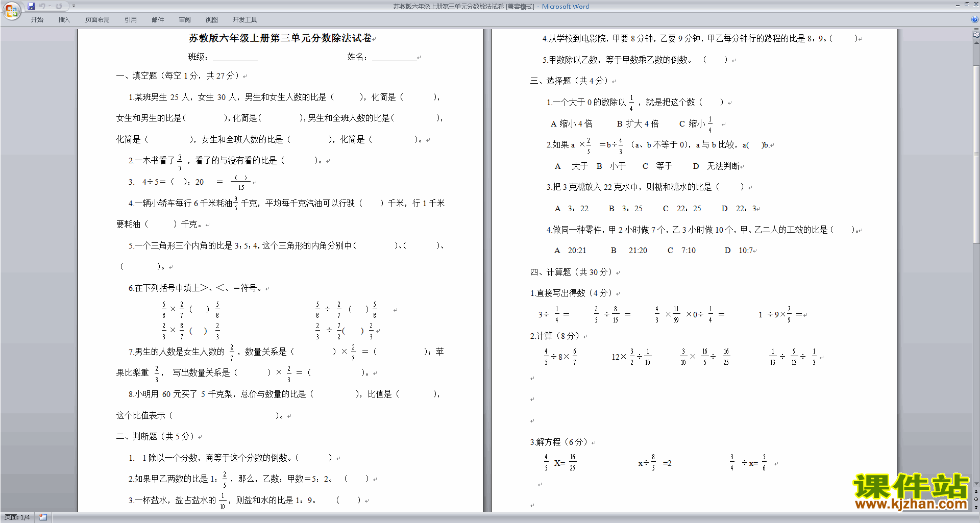Image resolution: width=980 pixels, height=523 pixels.
Task: Click the heading 二、判断题（共5分）
Action: click(155, 436)
